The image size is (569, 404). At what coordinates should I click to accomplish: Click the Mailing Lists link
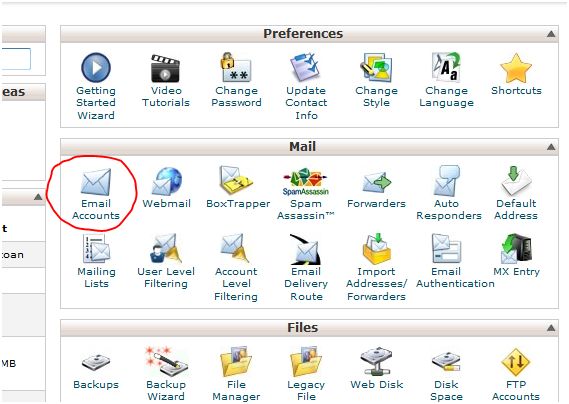(96, 278)
